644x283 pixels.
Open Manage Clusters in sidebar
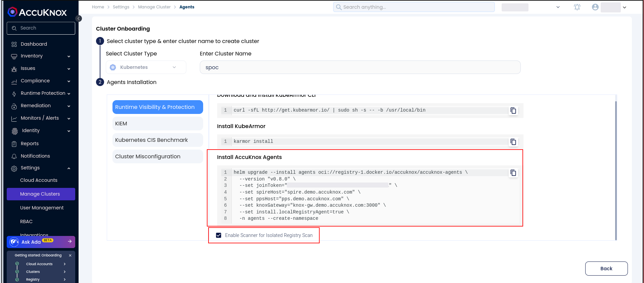coord(41,194)
